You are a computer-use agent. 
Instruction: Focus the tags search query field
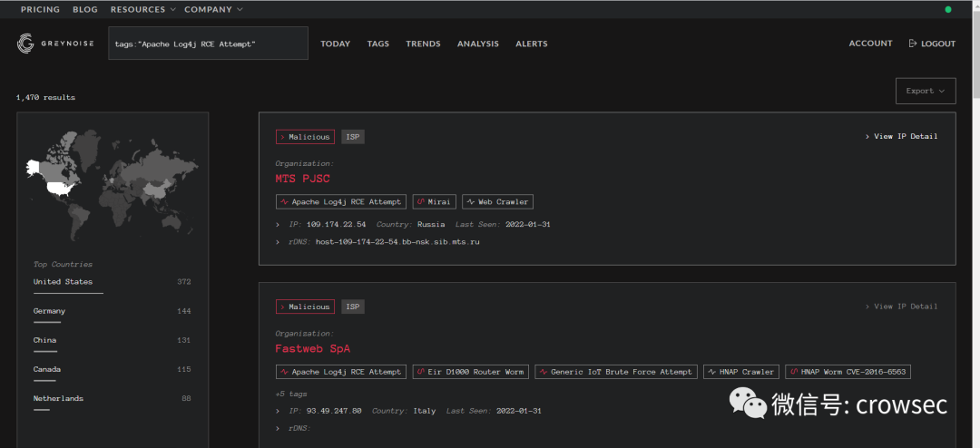coord(208,44)
